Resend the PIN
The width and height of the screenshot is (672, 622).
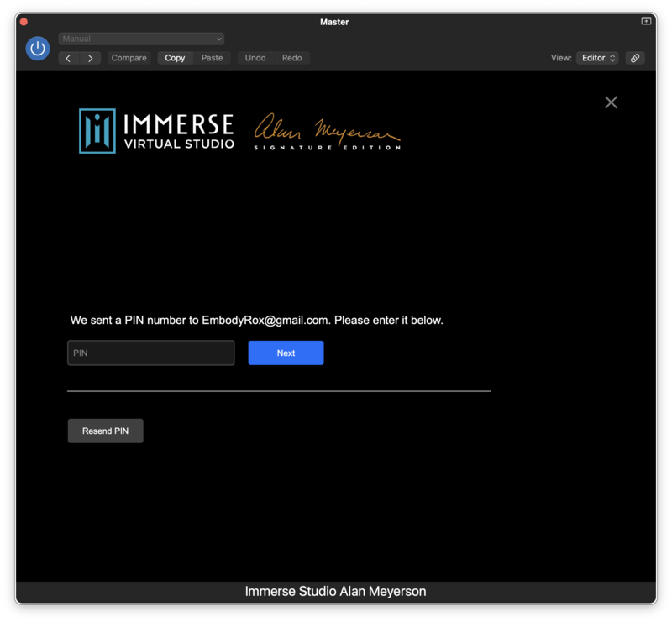coord(106,431)
